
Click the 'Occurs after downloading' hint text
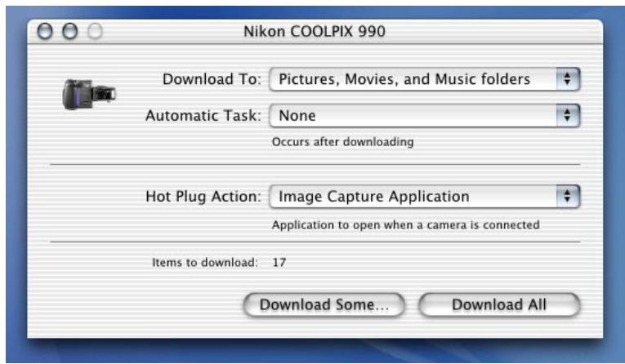[x=343, y=142]
